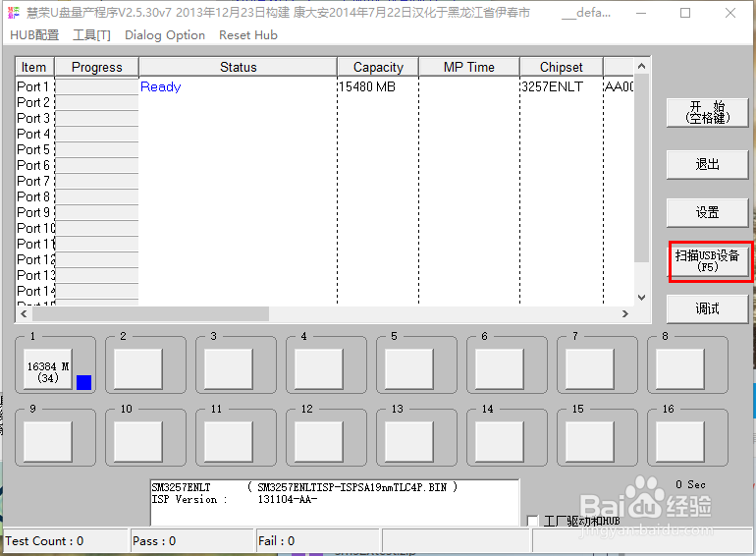Open the HUB配置 menu

point(34,35)
